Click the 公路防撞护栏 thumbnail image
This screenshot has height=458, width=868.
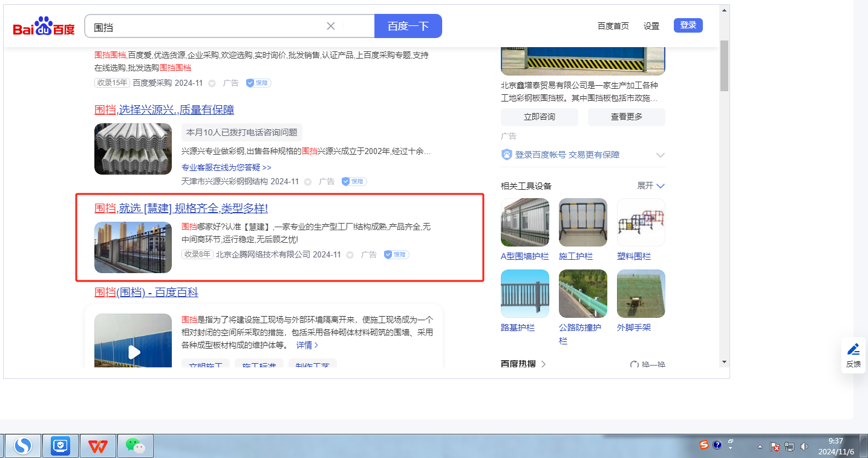pyautogui.click(x=583, y=294)
